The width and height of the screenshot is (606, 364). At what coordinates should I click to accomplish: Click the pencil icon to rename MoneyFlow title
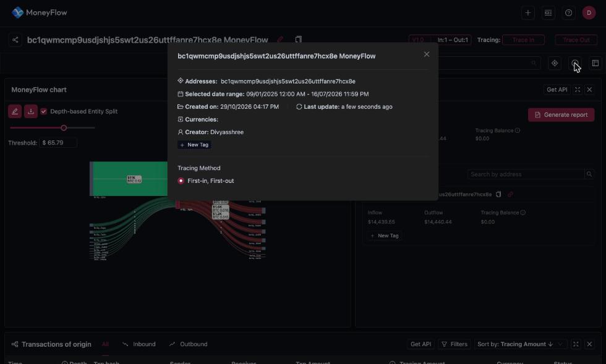pyautogui.click(x=281, y=40)
